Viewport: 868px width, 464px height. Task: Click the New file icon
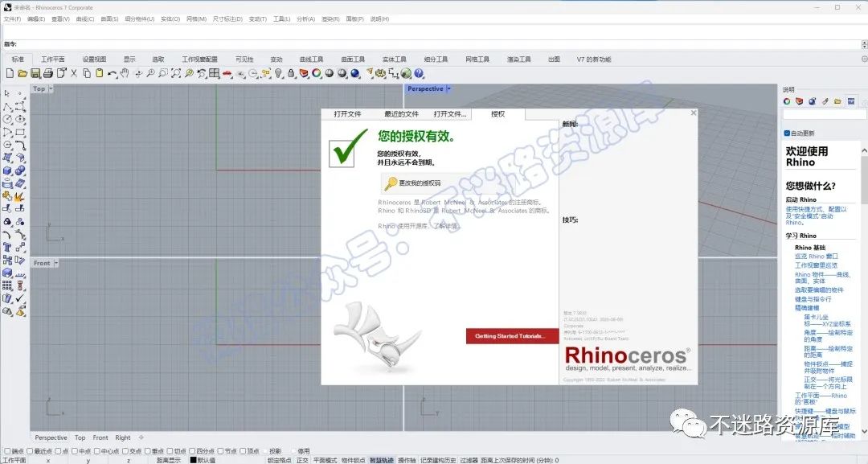coord(10,73)
